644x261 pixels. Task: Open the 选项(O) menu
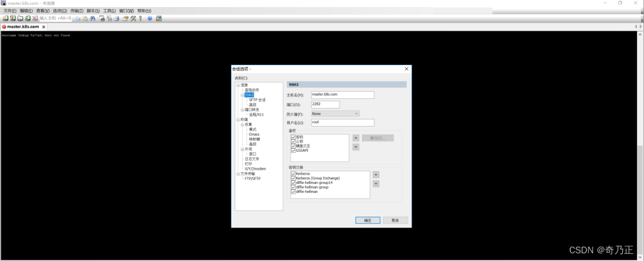(60, 11)
